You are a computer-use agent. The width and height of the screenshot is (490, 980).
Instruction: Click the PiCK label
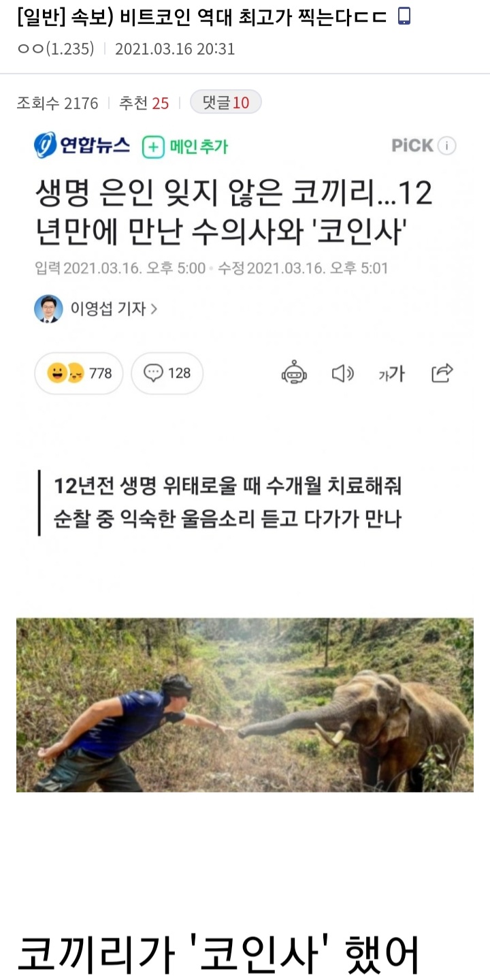point(412,146)
